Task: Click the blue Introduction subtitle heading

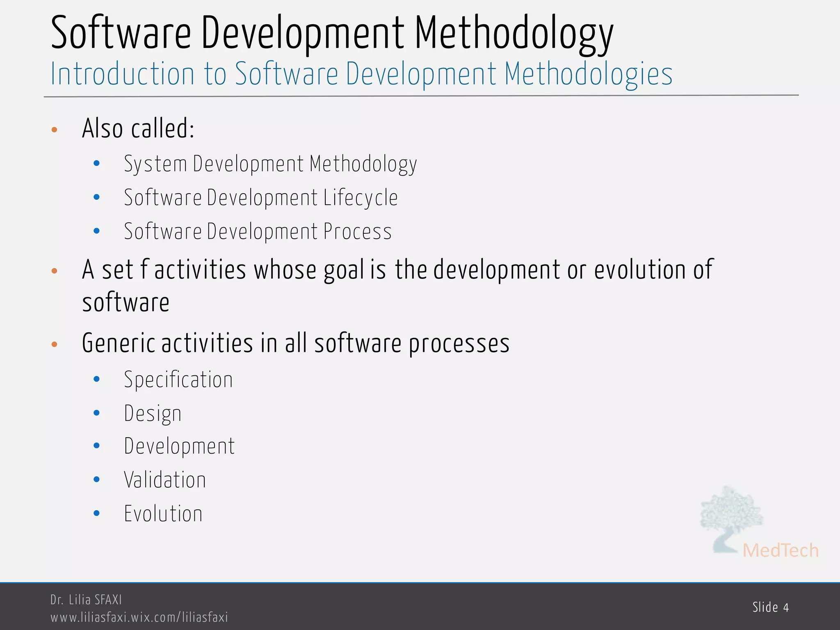Action: 361,74
